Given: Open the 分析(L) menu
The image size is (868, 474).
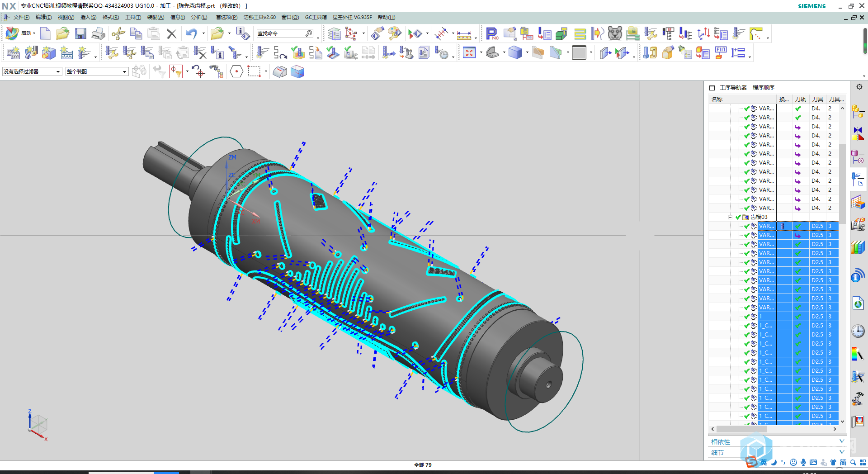Looking at the screenshot, I should click(x=199, y=17).
